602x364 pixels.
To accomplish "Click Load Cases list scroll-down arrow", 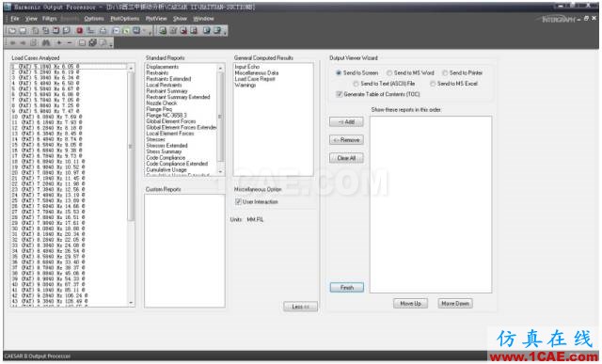I will pyautogui.click(x=131, y=303).
